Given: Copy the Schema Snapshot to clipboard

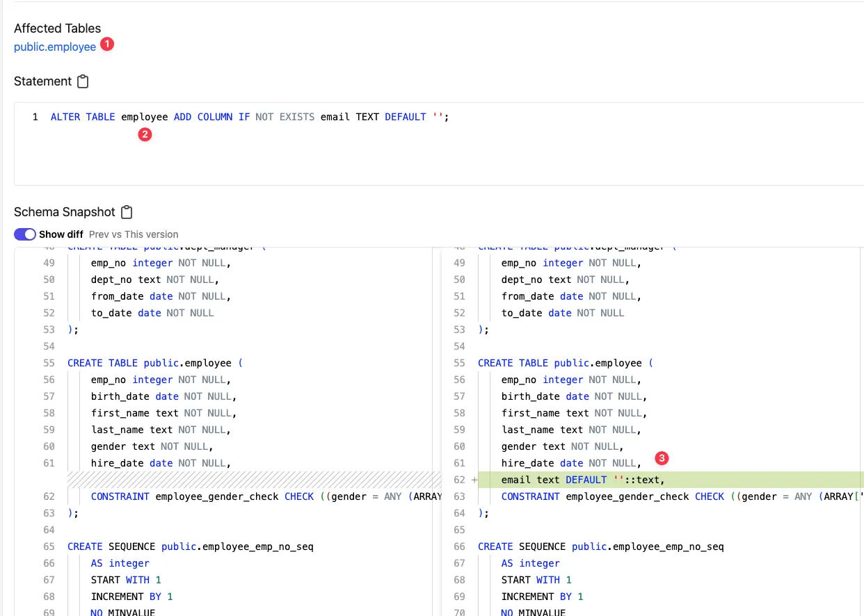Looking at the screenshot, I should click(127, 212).
